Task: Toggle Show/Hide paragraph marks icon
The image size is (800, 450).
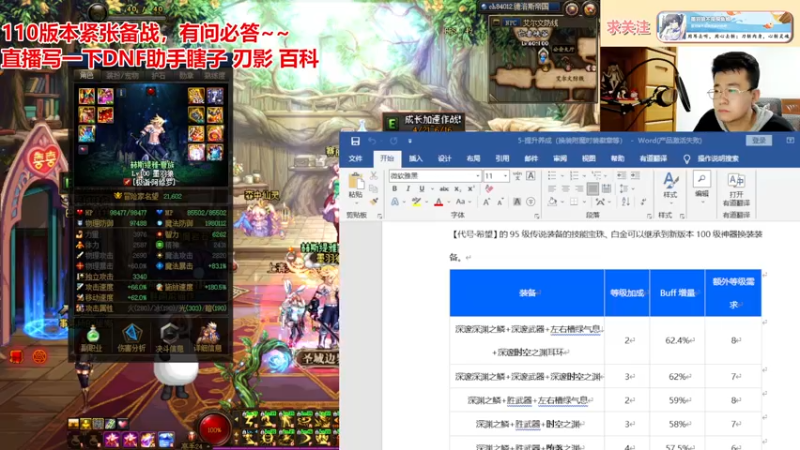Action: 643,202
